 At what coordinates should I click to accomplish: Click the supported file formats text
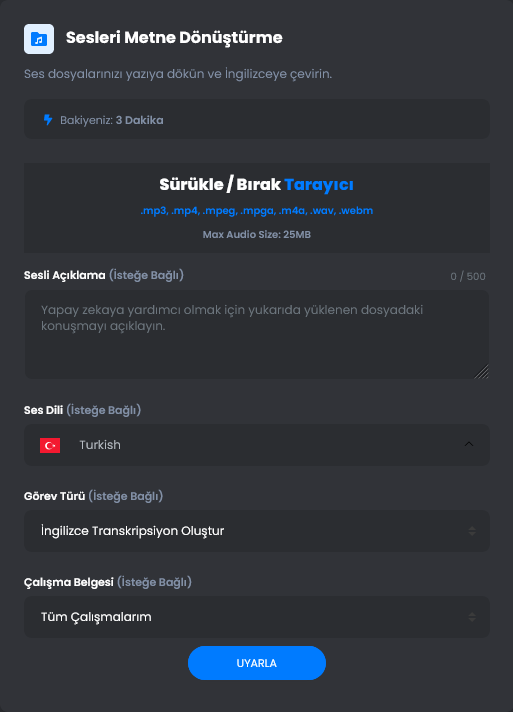(257, 211)
